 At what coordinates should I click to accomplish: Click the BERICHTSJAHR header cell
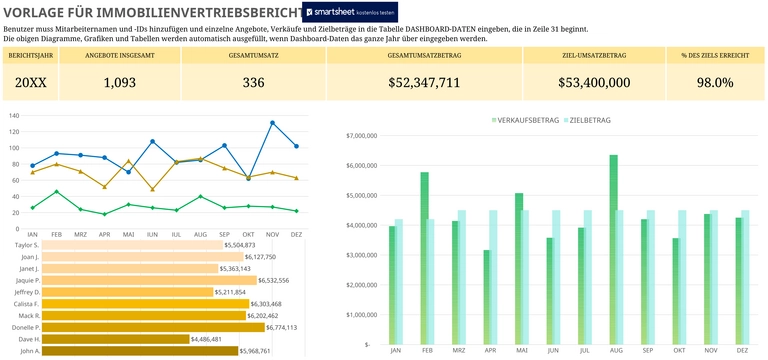click(31, 55)
